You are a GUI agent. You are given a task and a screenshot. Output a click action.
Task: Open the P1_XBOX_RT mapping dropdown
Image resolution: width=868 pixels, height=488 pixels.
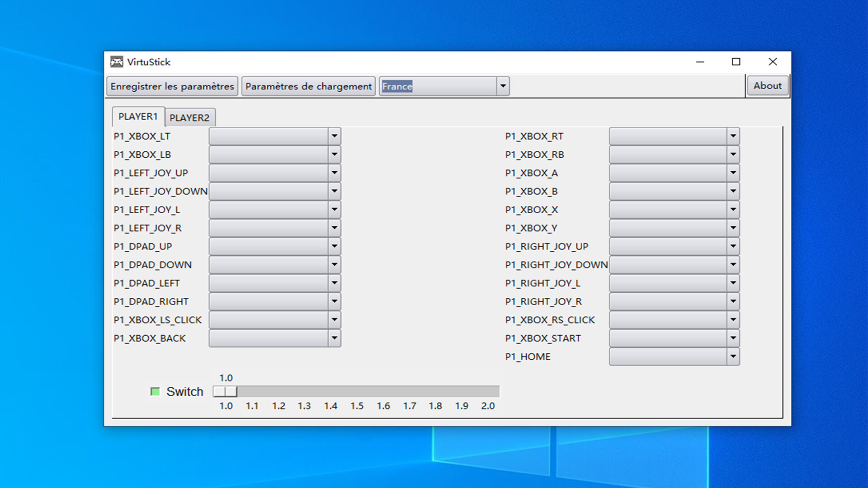tap(733, 136)
